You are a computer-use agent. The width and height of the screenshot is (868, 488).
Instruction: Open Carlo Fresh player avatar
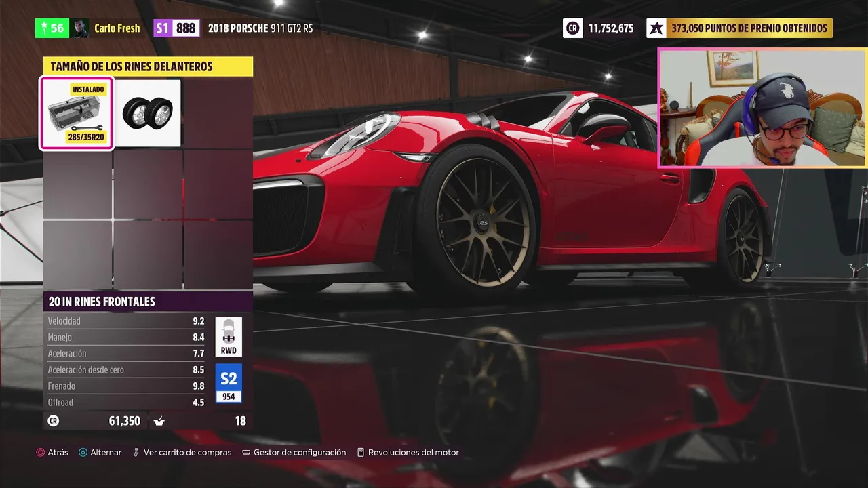81,28
